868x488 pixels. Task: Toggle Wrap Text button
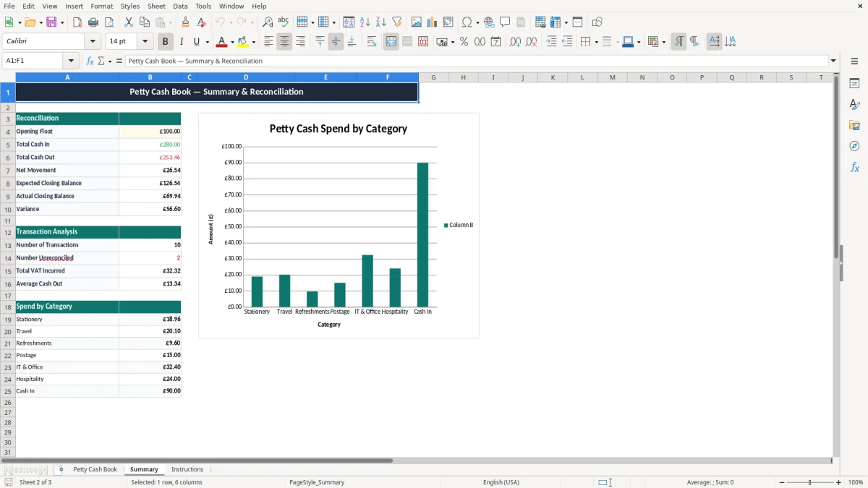click(372, 42)
